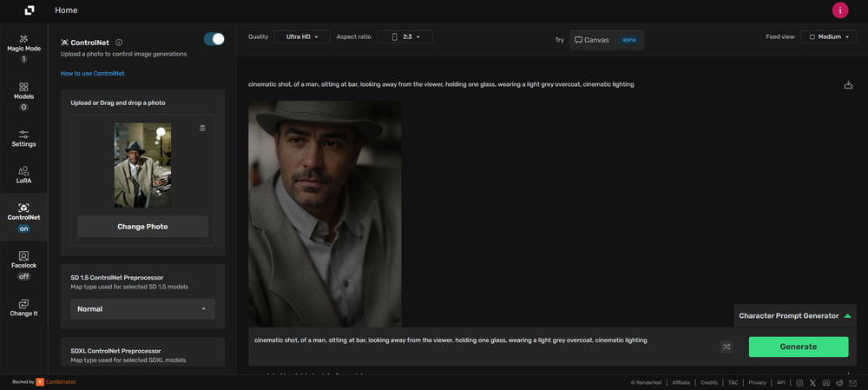Open the Aspect ratio 2:3 dropdown
The width and height of the screenshot is (868, 390).
tap(405, 36)
